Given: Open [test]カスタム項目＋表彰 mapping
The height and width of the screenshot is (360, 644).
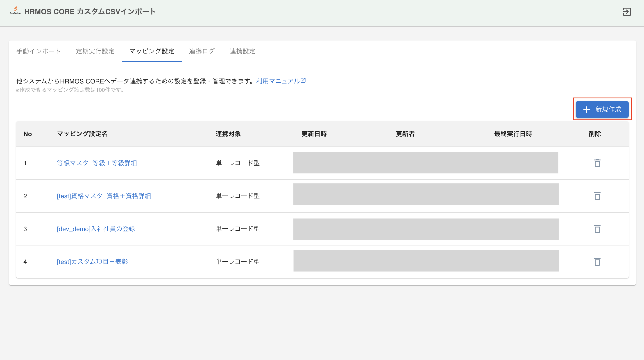Looking at the screenshot, I should click(92, 262).
